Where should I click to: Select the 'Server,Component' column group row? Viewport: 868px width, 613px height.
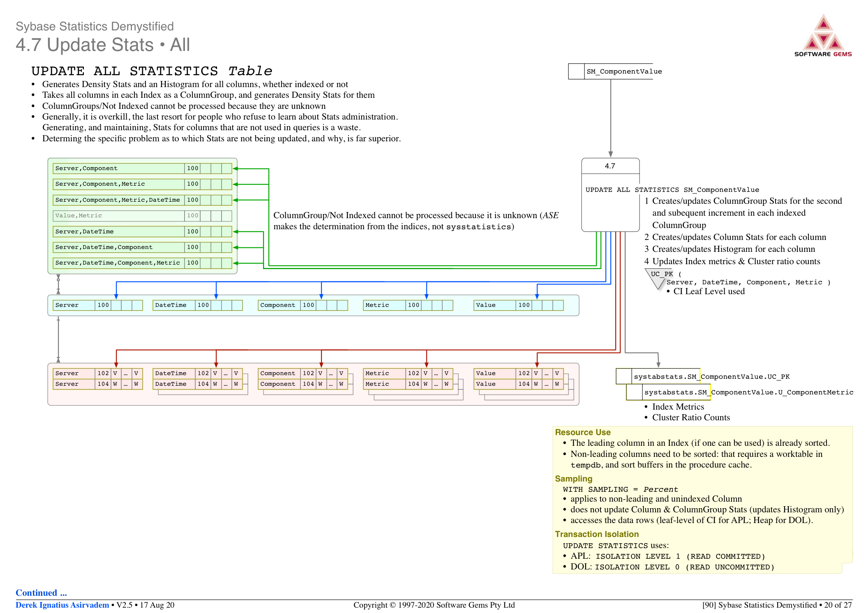[142, 168]
